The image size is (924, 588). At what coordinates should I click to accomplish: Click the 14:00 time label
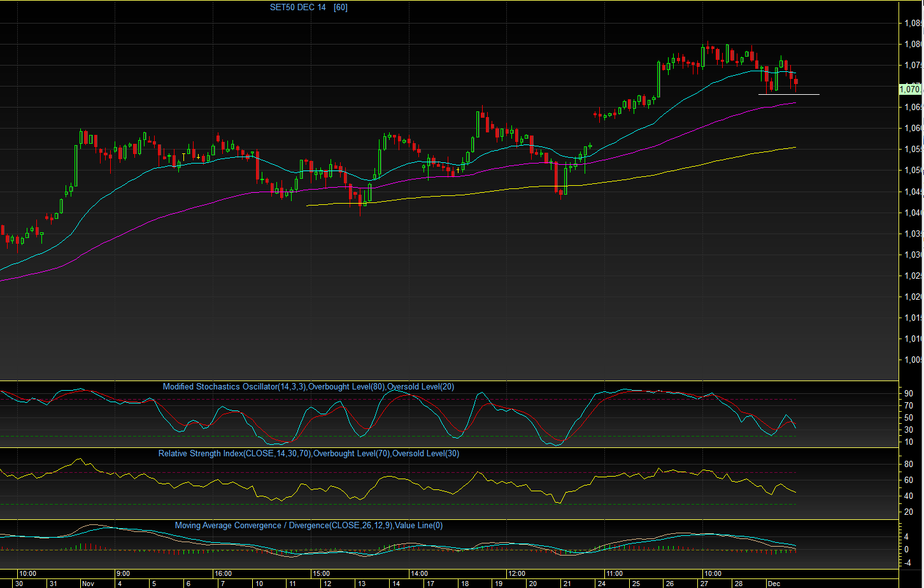tap(418, 573)
